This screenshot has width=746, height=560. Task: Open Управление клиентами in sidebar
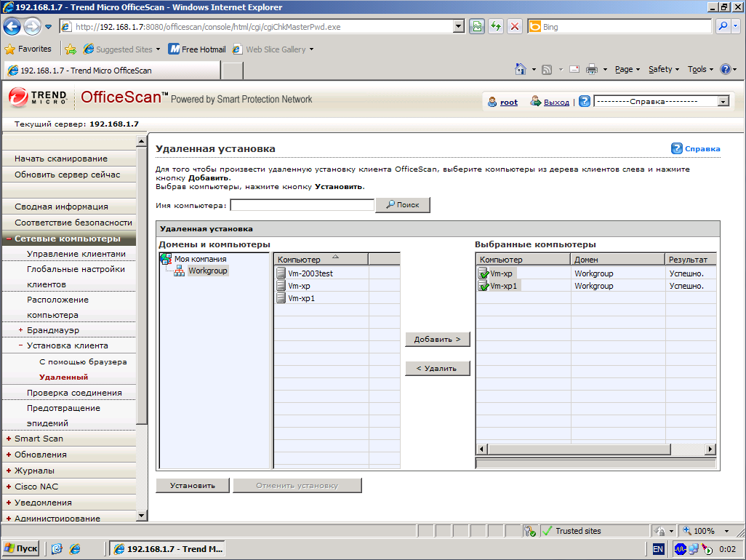[x=76, y=254]
